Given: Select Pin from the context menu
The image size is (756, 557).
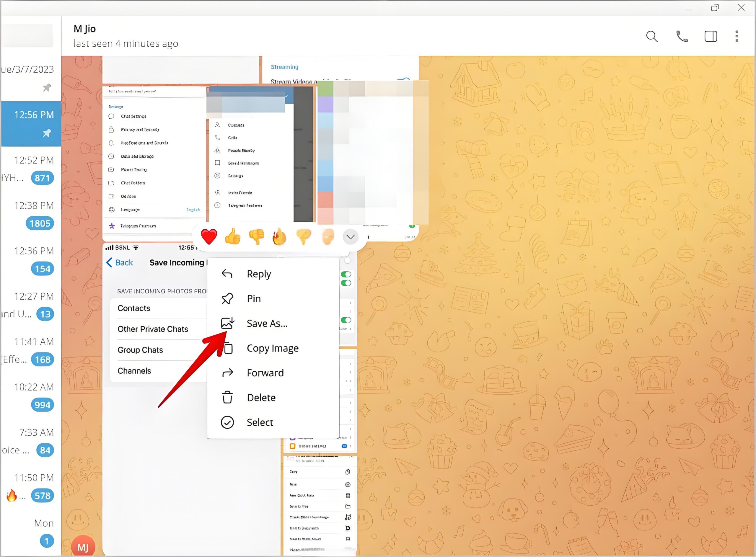Looking at the screenshot, I should (x=254, y=299).
